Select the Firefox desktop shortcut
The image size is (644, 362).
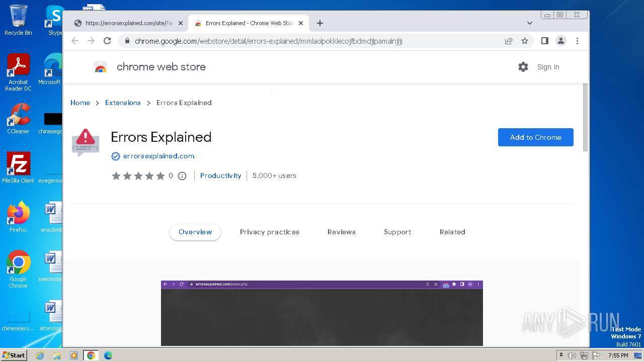[18, 217]
